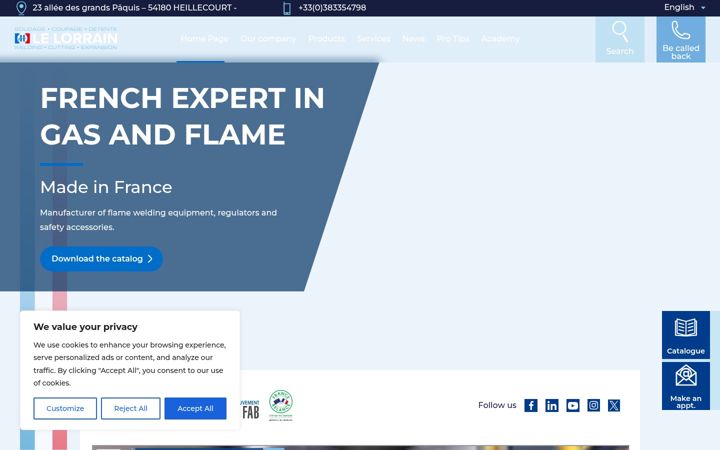Open the Catalogue book icon
Screen dimensions: 720x450
(x=686, y=328)
